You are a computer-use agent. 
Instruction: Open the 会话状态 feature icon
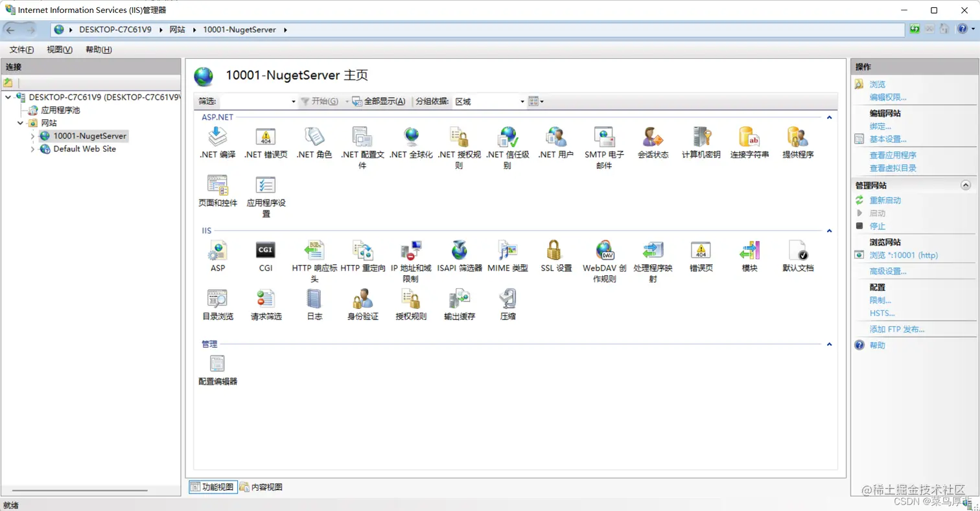(x=653, y=137)
